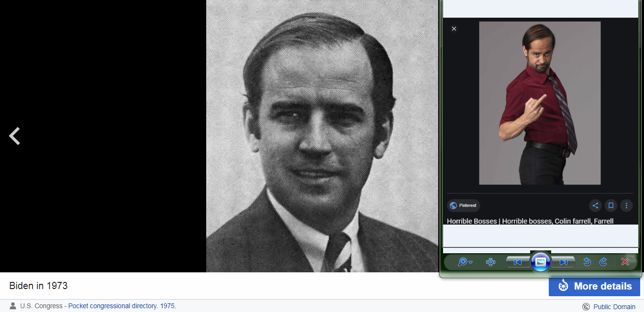644x312 pixels.
Task: Click the Biden 1973 portrait photo
Action: [x=322, y=136]
